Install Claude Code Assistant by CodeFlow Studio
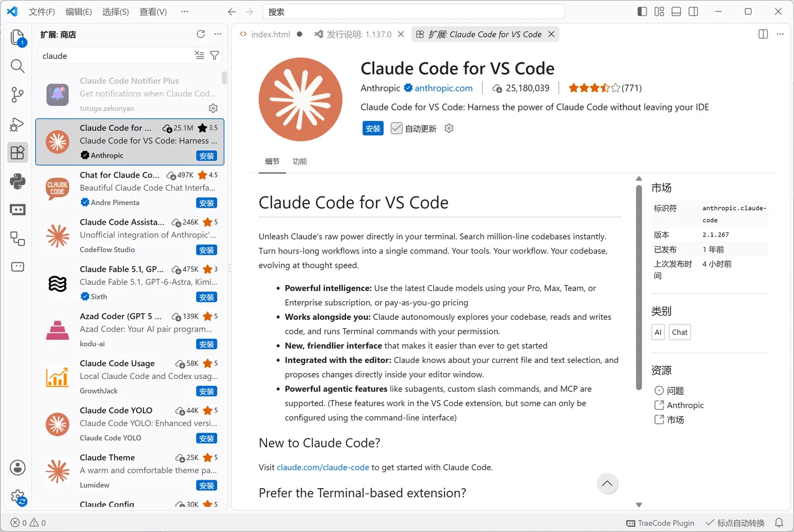This screenshot has width=794, height=532. pyautogui.click(x=206, y=250)
